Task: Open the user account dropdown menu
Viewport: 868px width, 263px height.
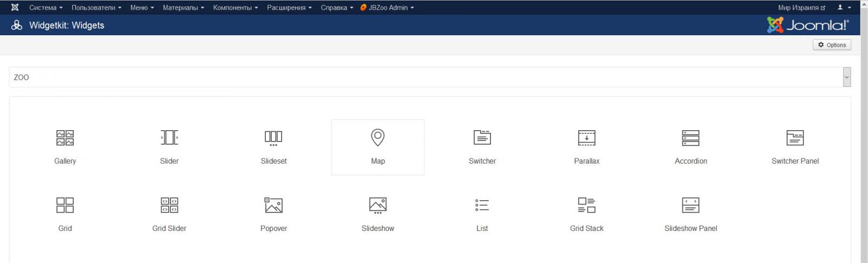Action: coord(844,8)
